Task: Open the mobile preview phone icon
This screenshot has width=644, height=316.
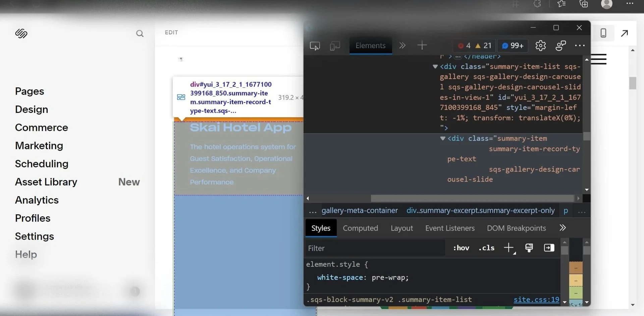Action: point(603,33)
